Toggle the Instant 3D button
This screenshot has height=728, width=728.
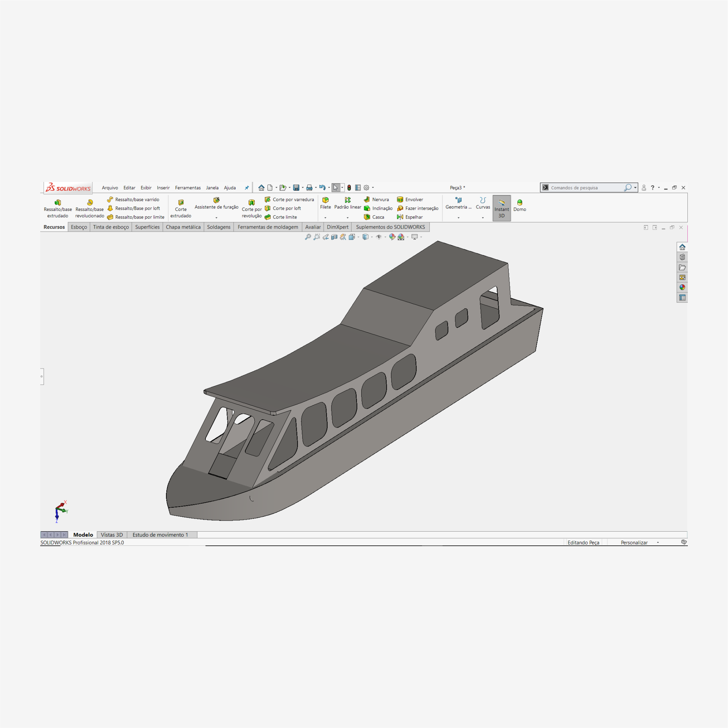point(502,208)
